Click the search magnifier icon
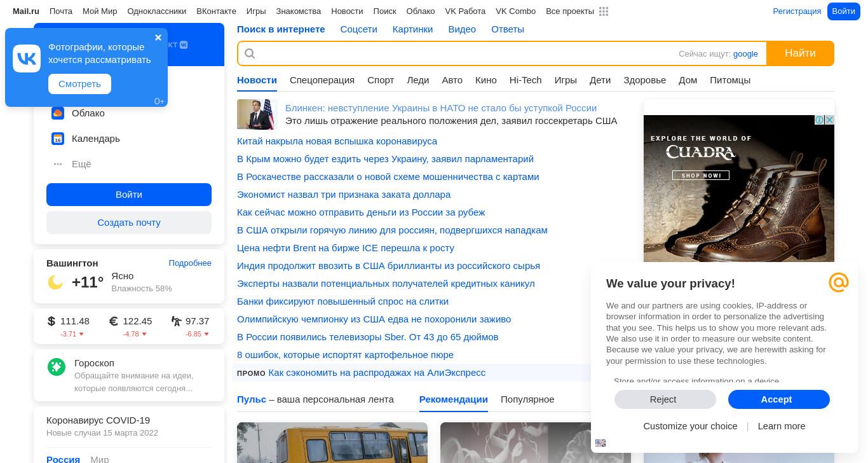This screenshot has height=463, width=868. pos(250,53)
